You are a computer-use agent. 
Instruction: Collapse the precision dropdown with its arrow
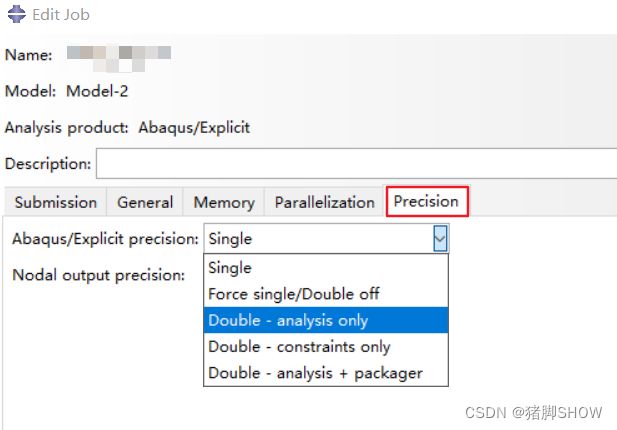point(440,238)
